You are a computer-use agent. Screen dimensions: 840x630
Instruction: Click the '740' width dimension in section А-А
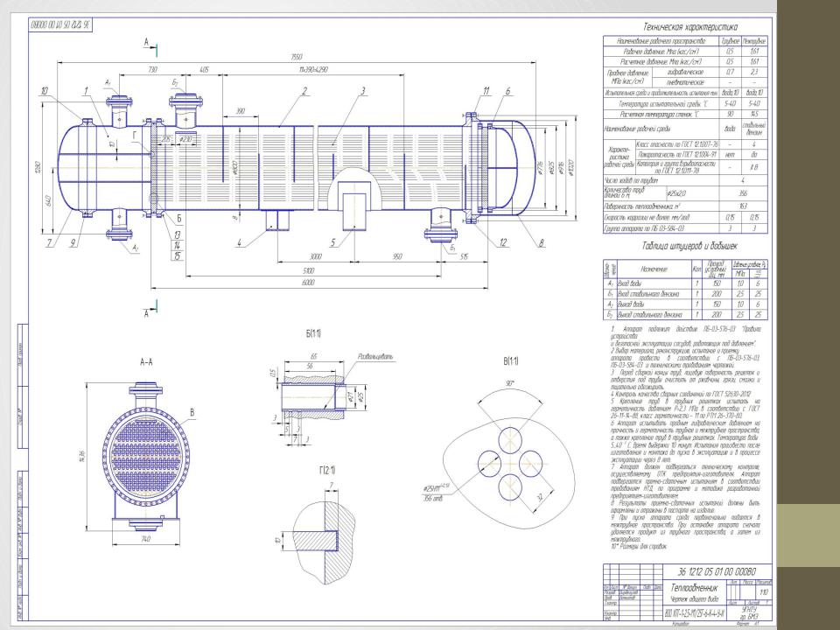click(145, 540)
